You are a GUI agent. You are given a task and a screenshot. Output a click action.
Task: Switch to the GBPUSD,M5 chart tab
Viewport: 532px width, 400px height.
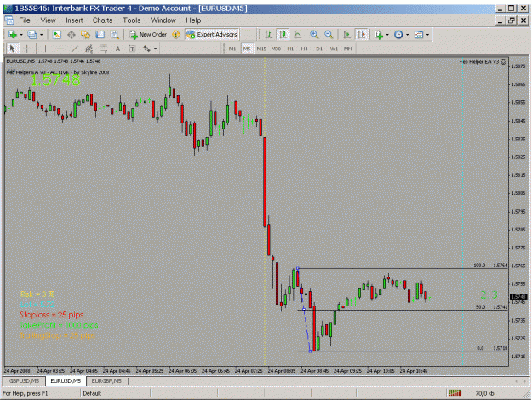tap(25, 381)
